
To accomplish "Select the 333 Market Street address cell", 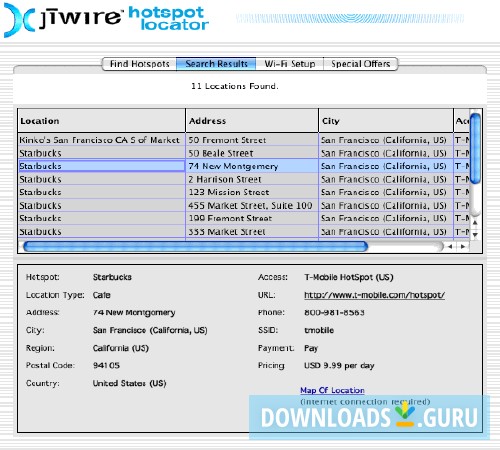I will pos(252,231).
